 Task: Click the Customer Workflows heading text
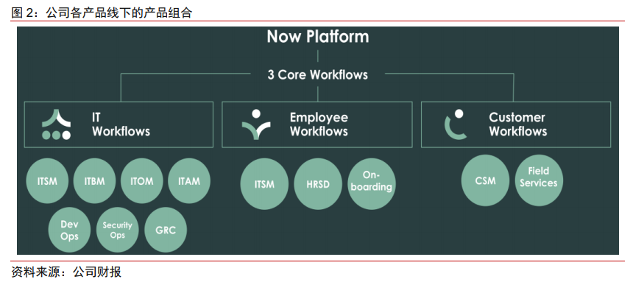[518, 124]
